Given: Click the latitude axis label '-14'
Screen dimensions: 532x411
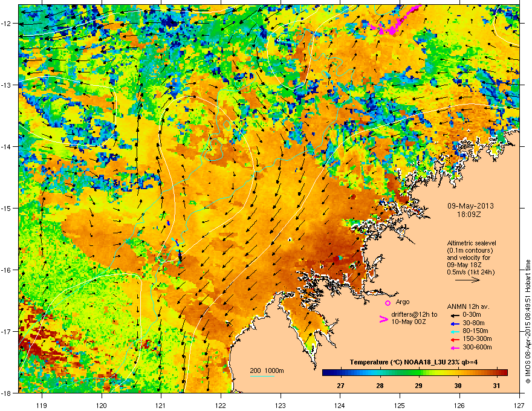Looking at the screenshot, I should click(7, 146).
